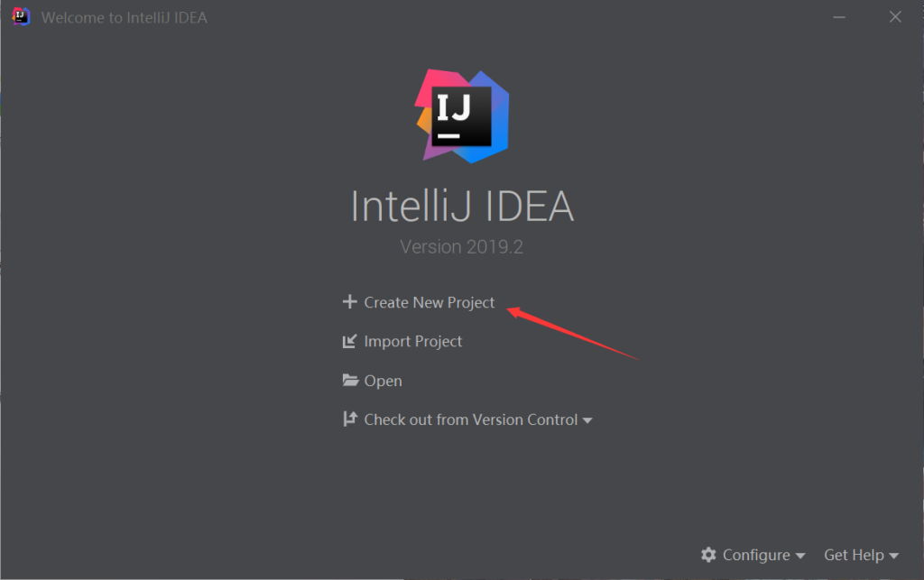Click the large IntelliJ IDEA logo
Image resolution: width=924 pixels, height=580 pixels.
pyautogui.click(x=462, y=116)
